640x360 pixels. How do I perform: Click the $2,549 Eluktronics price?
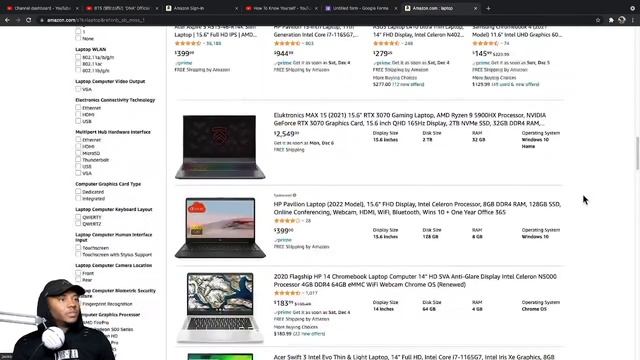point(287,134)
